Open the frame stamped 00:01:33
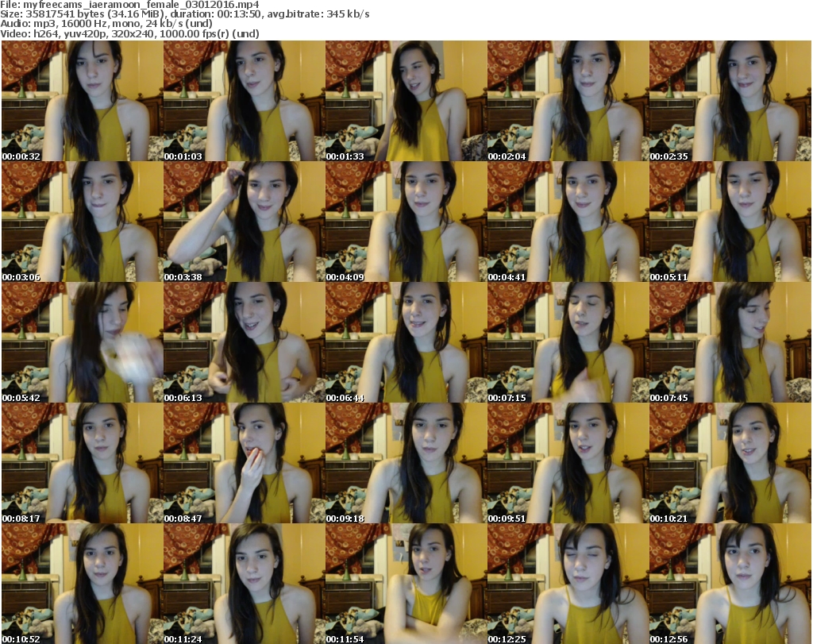This screenshot has height=644, width=813. (406, 101)
